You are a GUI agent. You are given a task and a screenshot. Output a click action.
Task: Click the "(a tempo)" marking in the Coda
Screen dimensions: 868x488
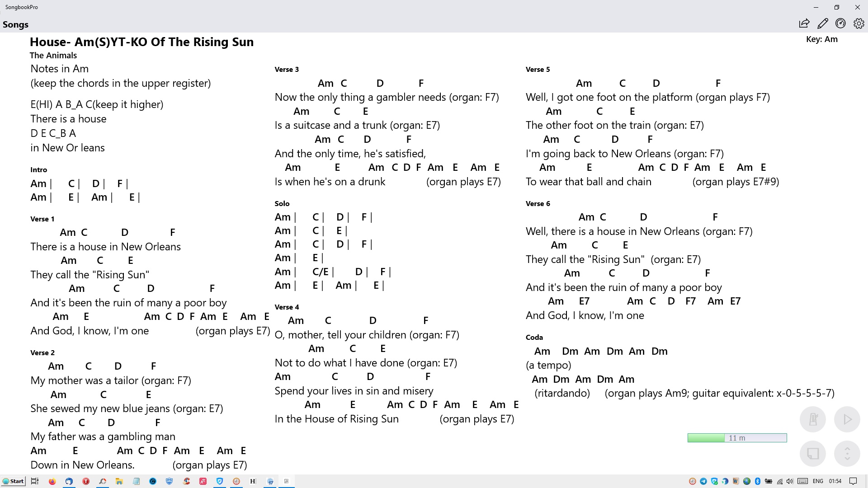tap(548, 365)
